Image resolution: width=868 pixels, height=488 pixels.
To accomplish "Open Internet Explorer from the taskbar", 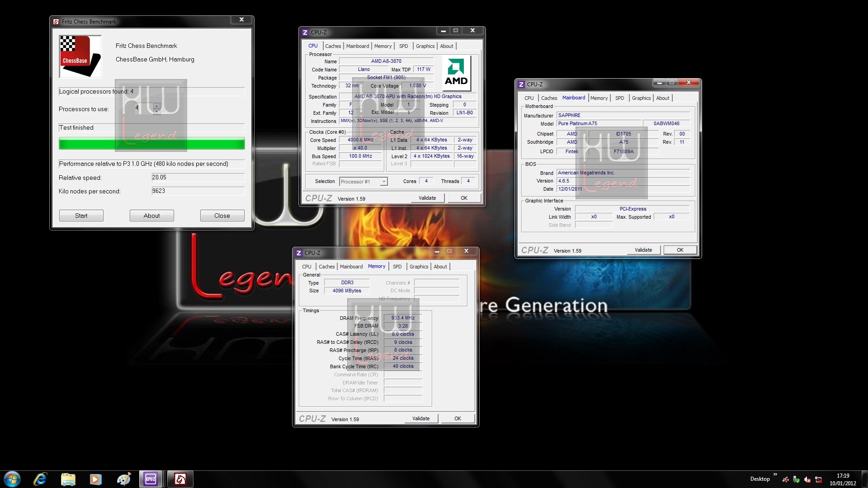I will coord(40,479).
